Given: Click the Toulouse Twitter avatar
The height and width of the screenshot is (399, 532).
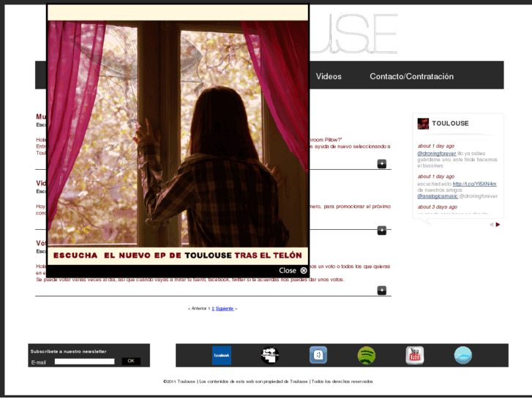Looking at the screenshot, I should click(423, 124).
